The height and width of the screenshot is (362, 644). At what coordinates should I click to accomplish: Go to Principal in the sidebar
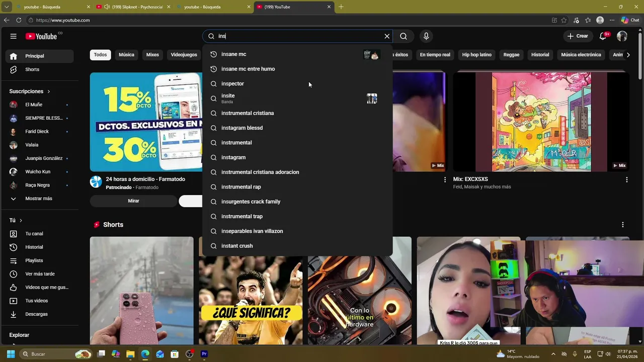pos(40,56)
